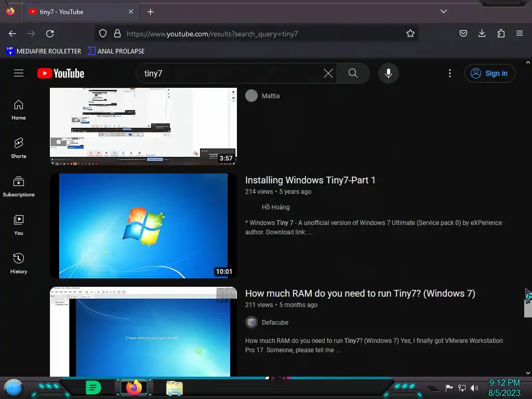Go to YouTube home via logo
Viewport: 532px width, 399px height.
tap(61, 73)
